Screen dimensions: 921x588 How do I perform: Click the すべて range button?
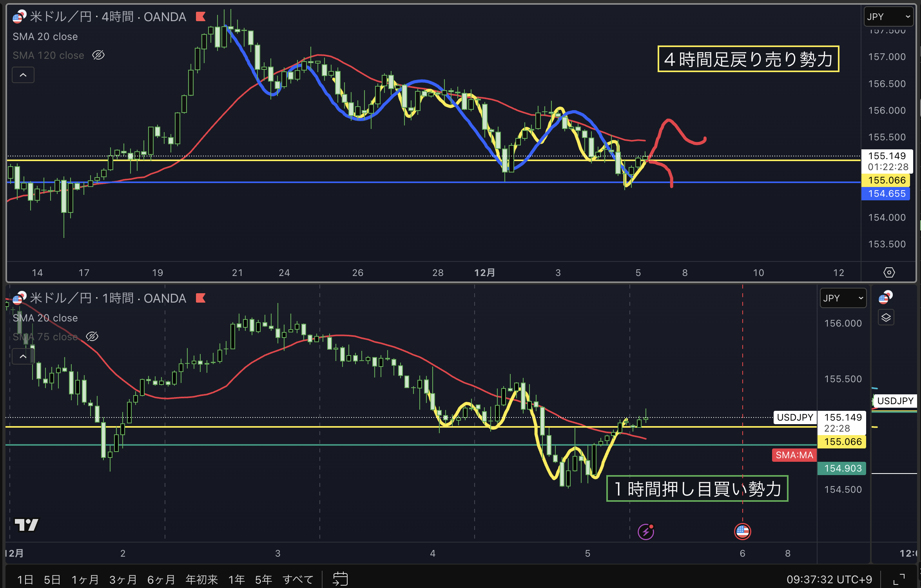click(298, 579)
